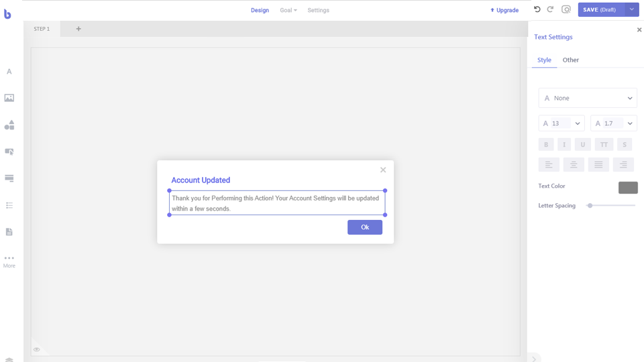This screenshot has height=362, width=644.
Task: Toggle uppercase TT formatting
Action: (604, 145)
